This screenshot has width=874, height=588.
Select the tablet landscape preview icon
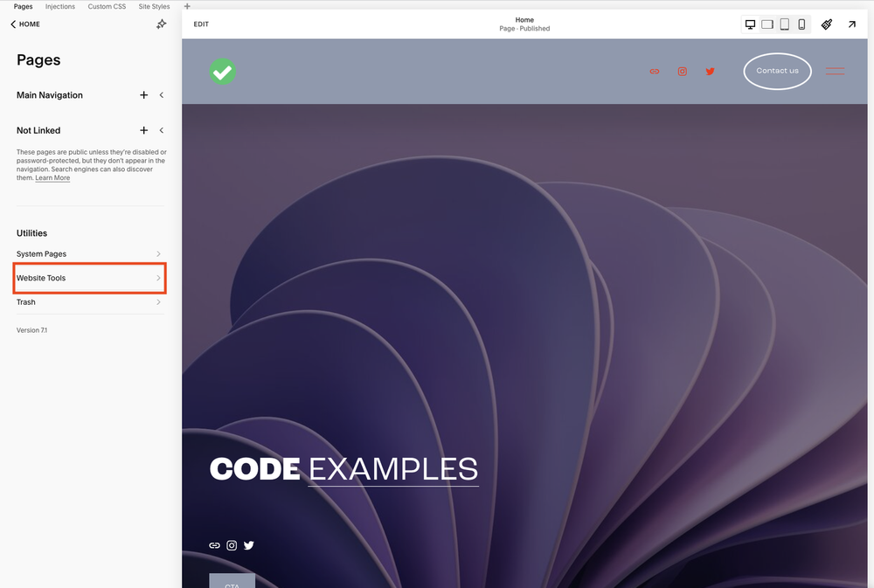767,24
